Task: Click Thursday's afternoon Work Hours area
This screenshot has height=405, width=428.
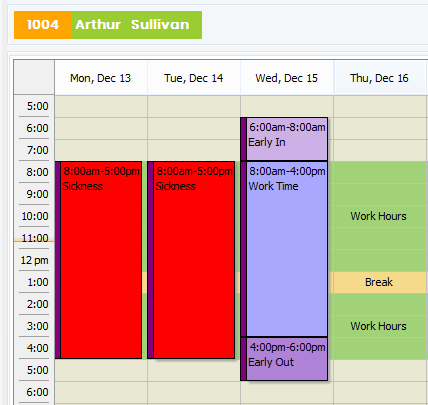Action: [379, 326]
